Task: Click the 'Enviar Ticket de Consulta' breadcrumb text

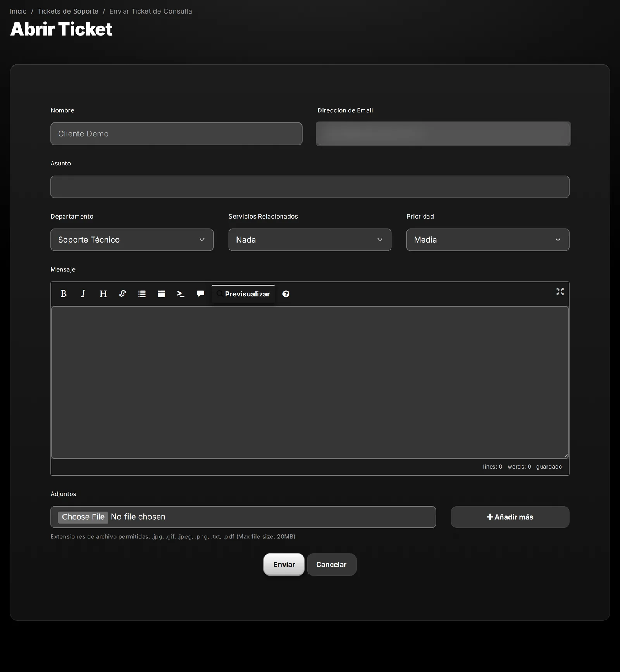Action: (x=151, y=11)
